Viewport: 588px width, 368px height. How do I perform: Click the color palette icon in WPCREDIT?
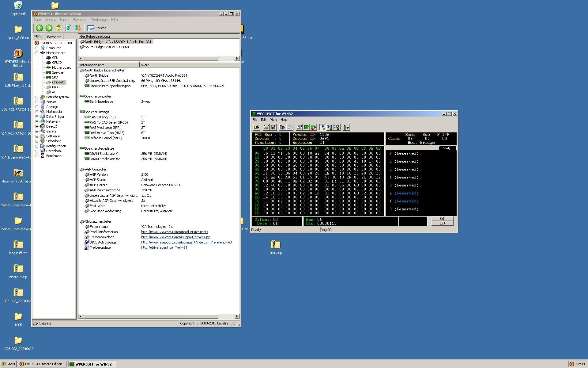click(313, 127)
